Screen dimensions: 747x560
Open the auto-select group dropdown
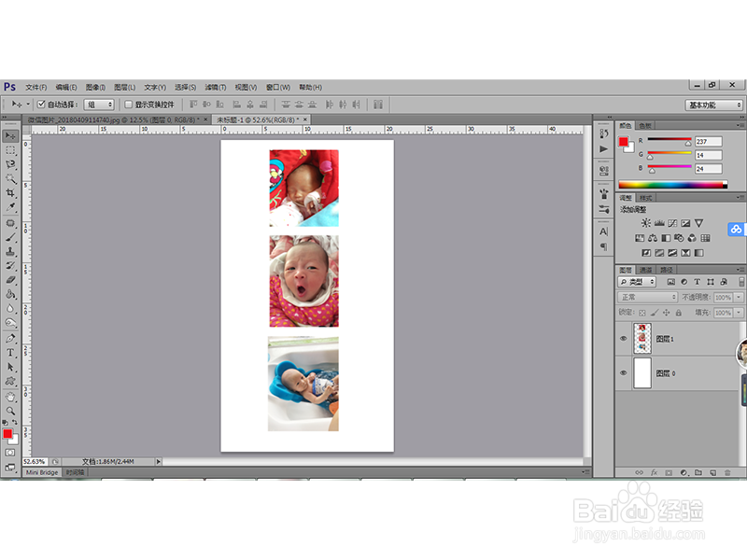click(99, 105)
